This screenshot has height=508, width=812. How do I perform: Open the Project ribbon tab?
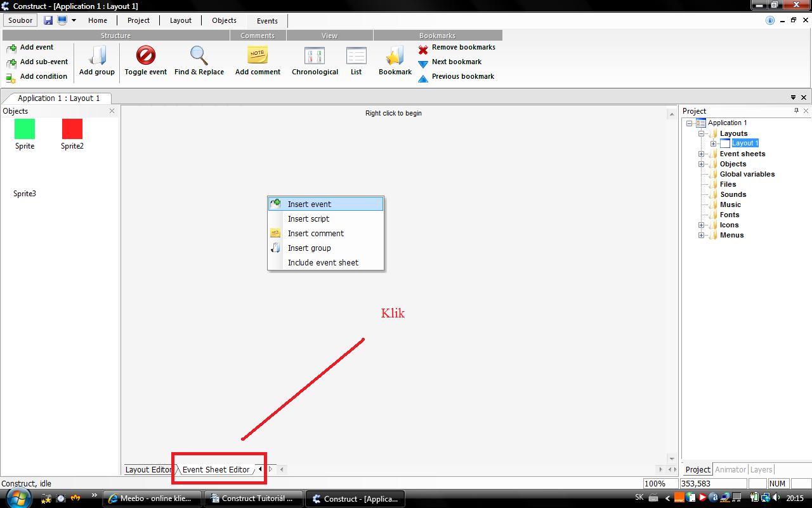(x=138, y=20)
